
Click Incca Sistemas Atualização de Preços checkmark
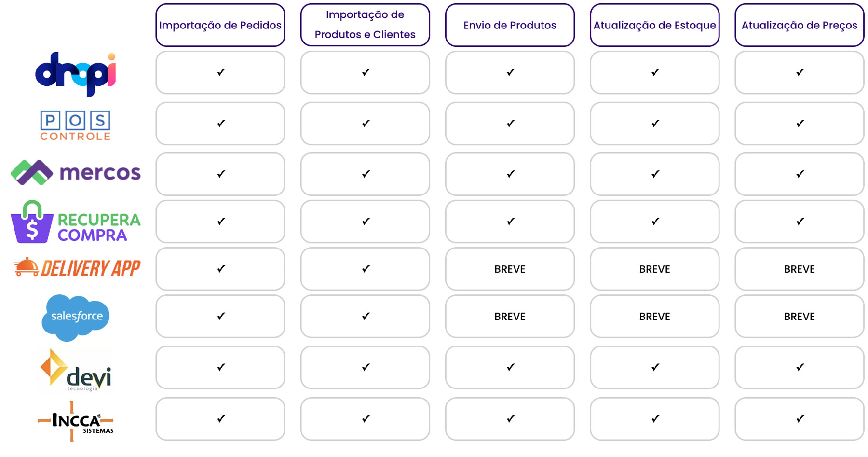tap(800, 419)
